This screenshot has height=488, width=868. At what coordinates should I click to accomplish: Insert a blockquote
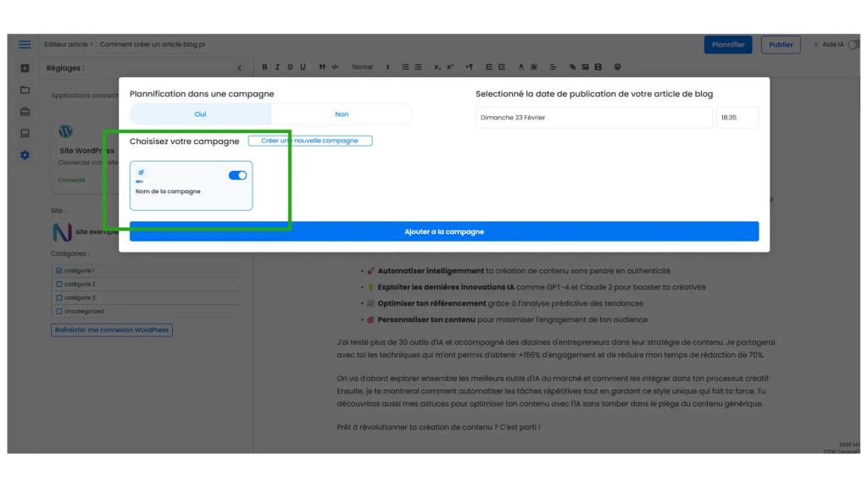[x=322, y=67]
